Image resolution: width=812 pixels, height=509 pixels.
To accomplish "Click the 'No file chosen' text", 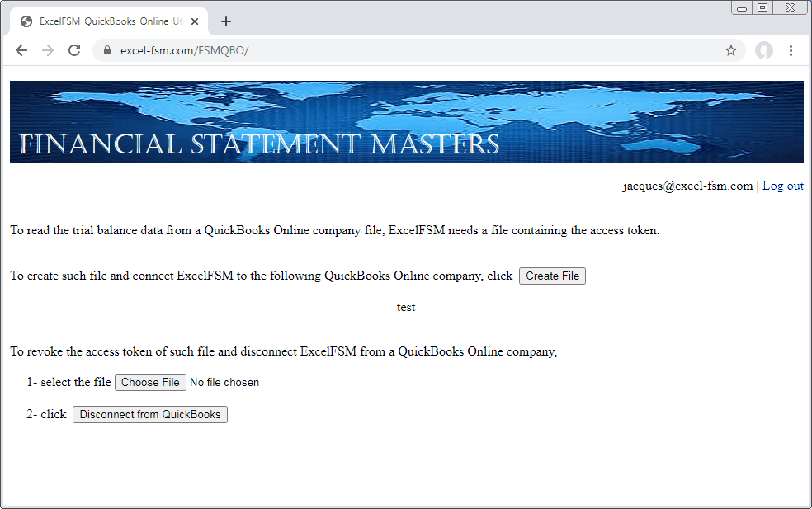I will pyautogui.click(x=224, y=382).
